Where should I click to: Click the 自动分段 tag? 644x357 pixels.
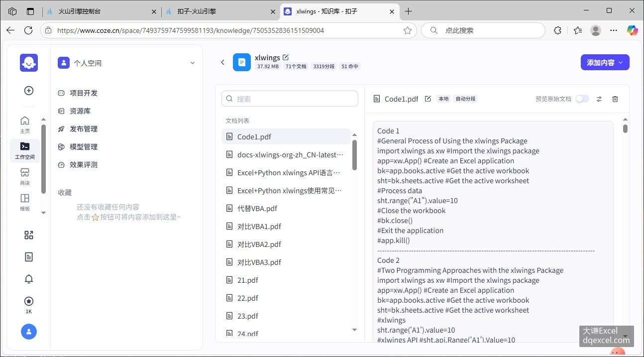pyautogui.click(x=465, y=99)
